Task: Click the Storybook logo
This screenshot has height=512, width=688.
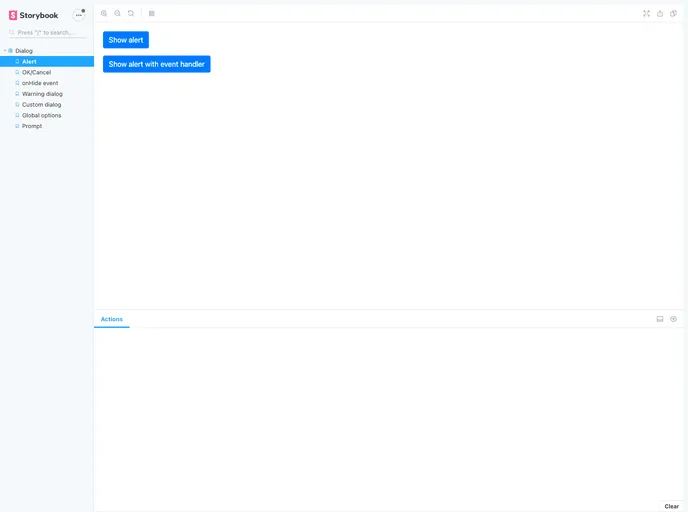Action: 33,15
